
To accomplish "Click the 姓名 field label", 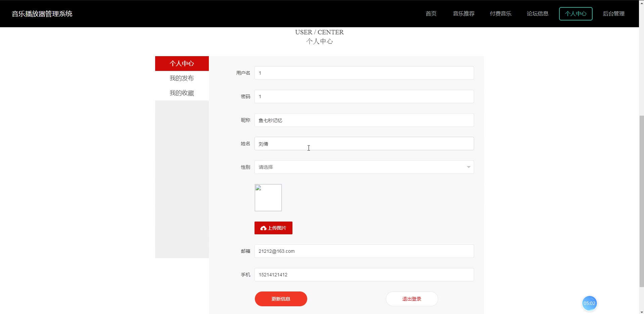I will tap(245, 144).
